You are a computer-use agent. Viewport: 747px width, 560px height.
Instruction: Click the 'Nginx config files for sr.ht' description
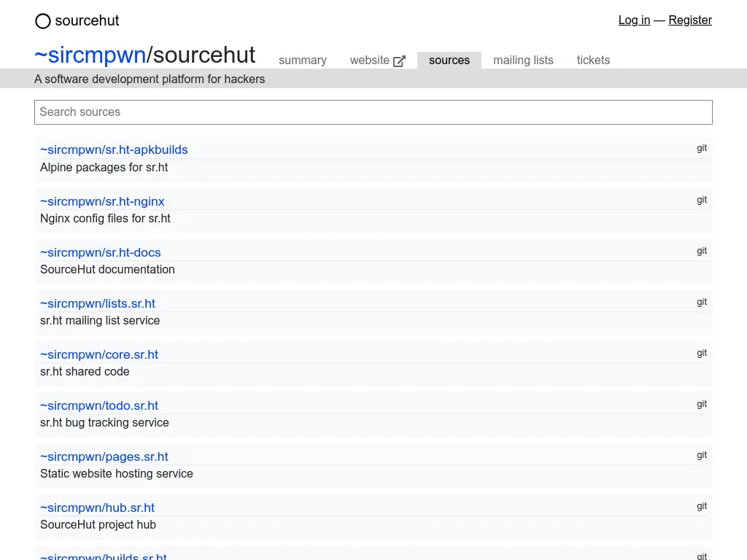click(105, 219)
